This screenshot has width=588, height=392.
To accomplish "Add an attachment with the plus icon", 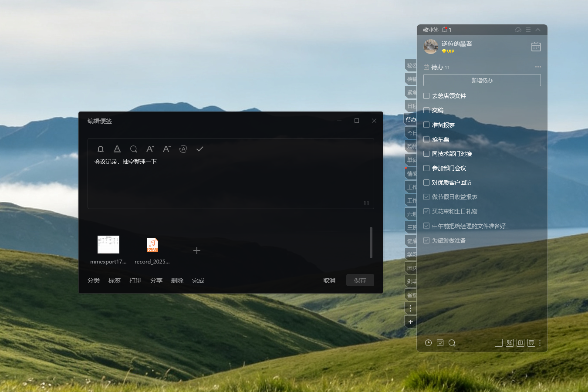I will pos(197,250).
